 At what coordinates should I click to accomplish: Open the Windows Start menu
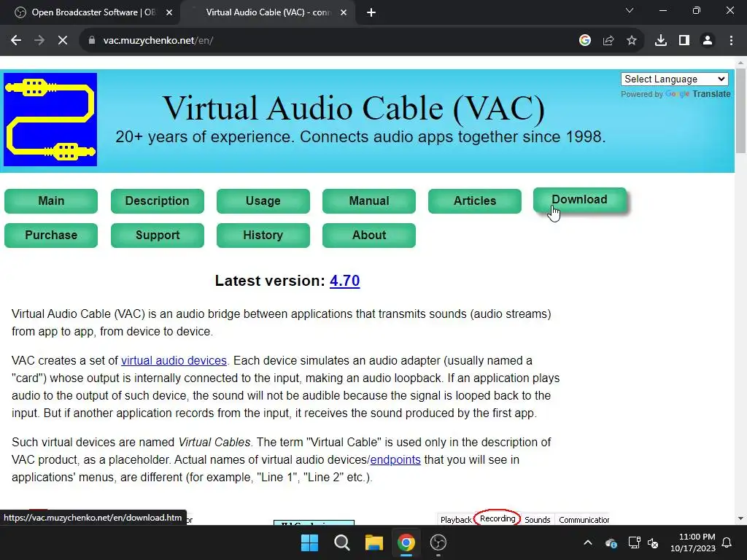[x=309, y=542]
